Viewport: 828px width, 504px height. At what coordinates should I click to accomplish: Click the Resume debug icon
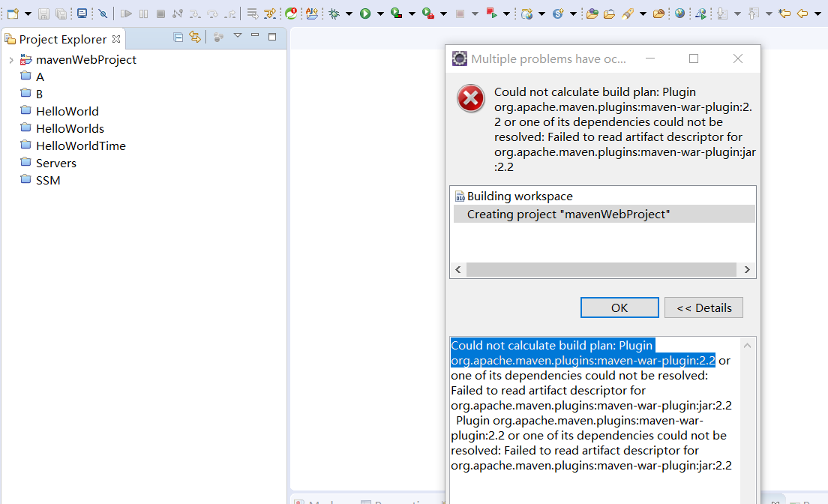pos(126,13)
